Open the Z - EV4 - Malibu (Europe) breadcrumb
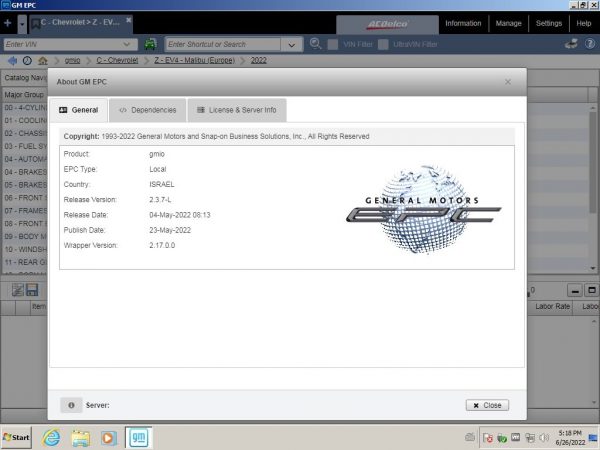Viewport: 600px width, 450px height. [194, 60]
